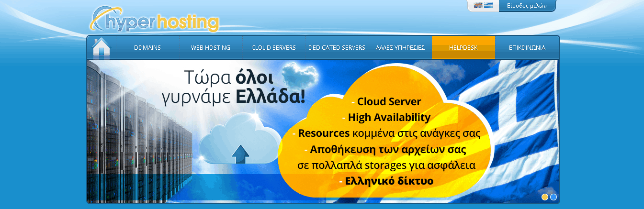
Task: Open the highlighted HELPDESK menu item
Action: (463, 48)
